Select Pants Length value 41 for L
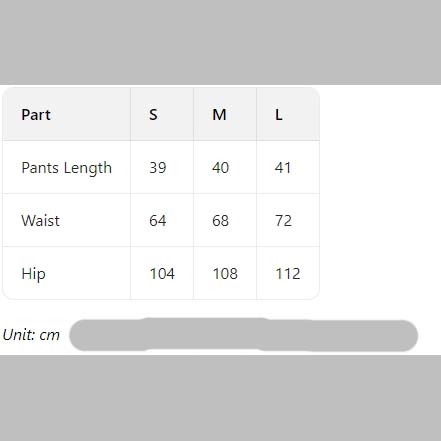441x441 pixels. pos(283,168)
